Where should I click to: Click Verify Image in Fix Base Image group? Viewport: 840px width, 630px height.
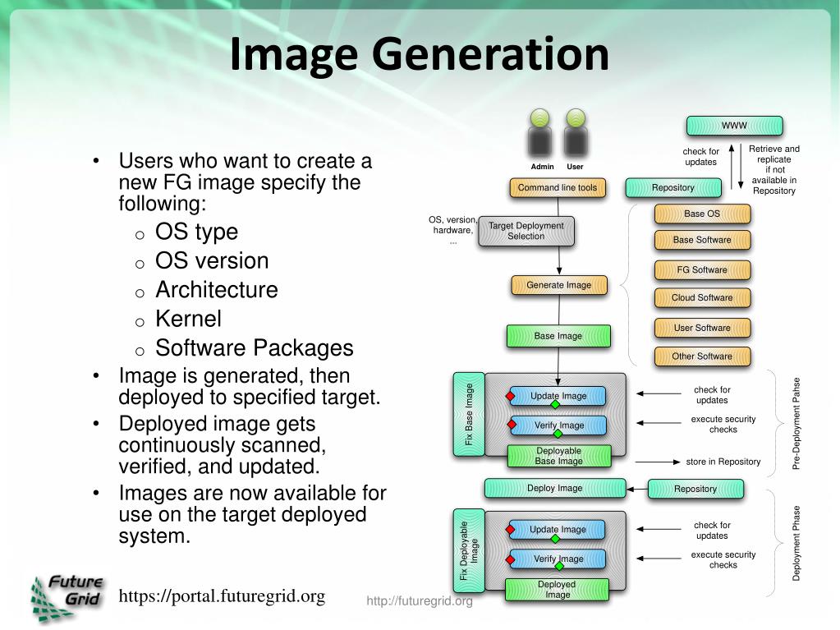pos(559,426)
